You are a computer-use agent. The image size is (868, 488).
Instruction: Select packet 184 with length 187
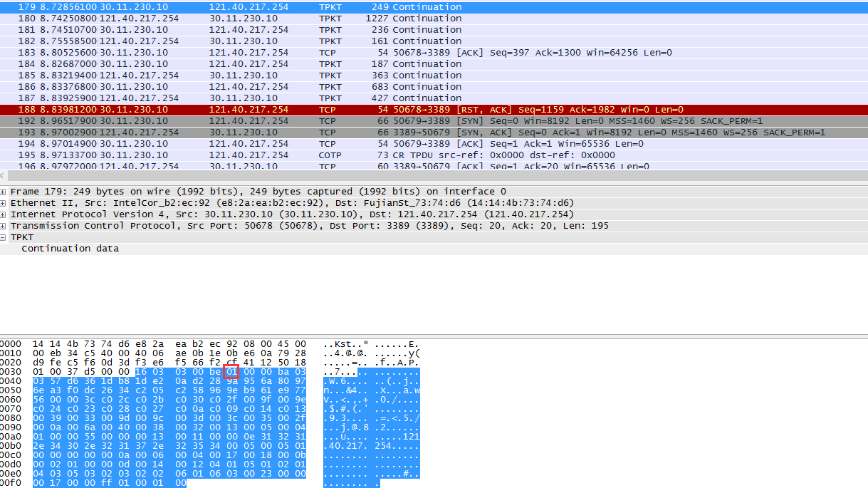point(434,63)
